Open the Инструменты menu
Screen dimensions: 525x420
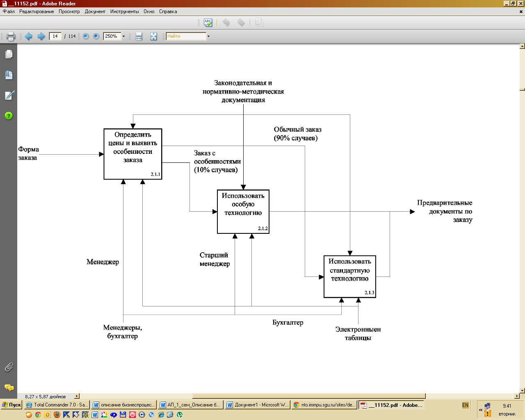125,11
